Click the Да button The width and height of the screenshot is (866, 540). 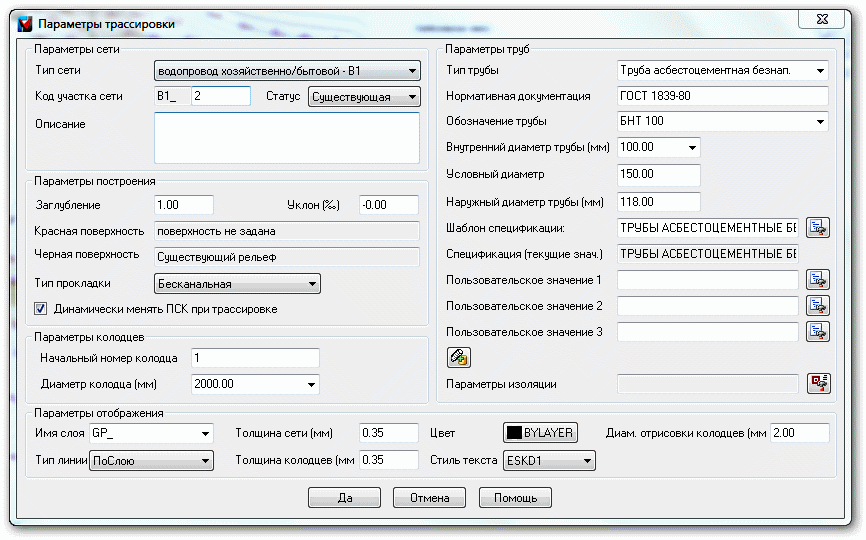point(345,497)
